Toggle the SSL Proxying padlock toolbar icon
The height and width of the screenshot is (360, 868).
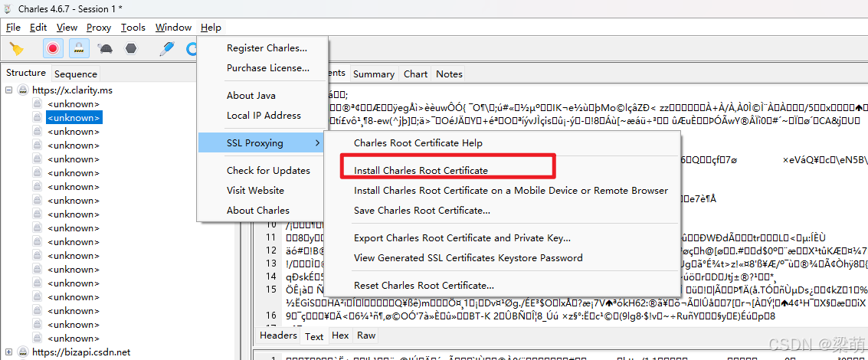[x=79, y=49]
